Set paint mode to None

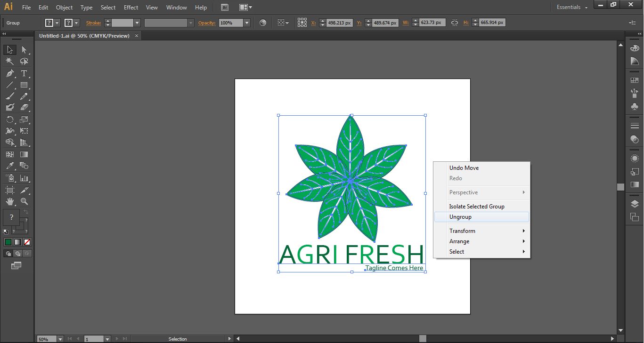pos(27,242)
